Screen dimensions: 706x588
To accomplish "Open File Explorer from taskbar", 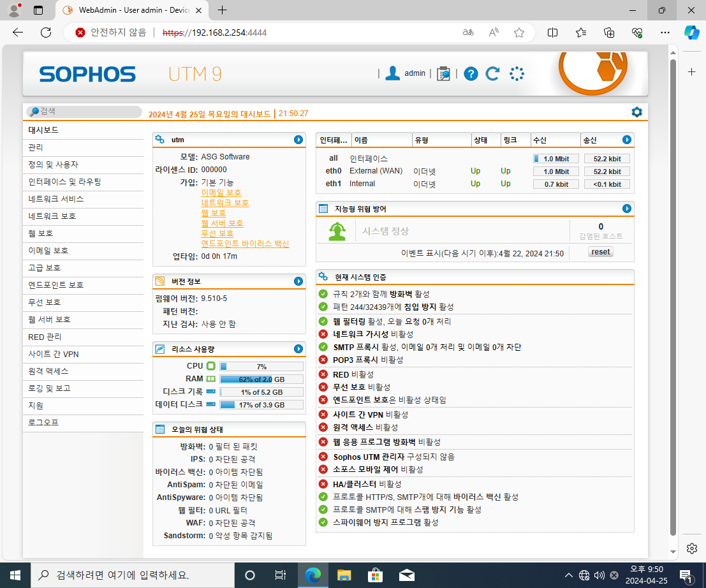I will (x=344, y=575).
